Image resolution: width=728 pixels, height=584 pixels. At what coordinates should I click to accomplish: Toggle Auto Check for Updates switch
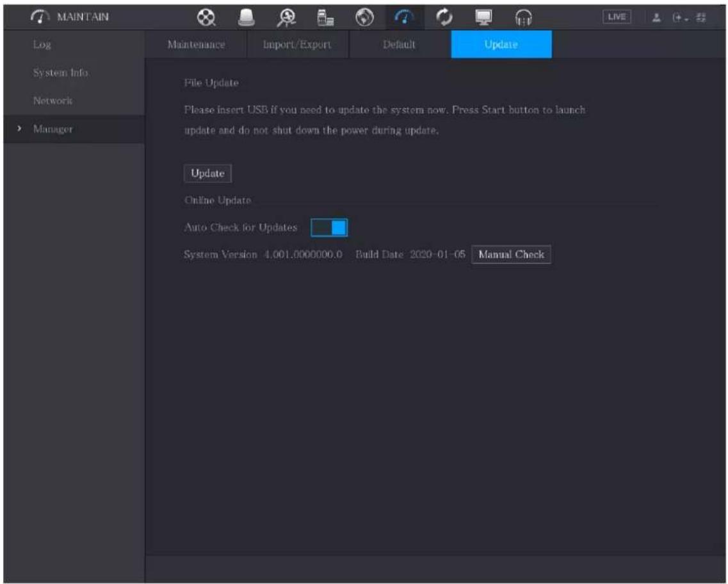click(x=329, y=227)
